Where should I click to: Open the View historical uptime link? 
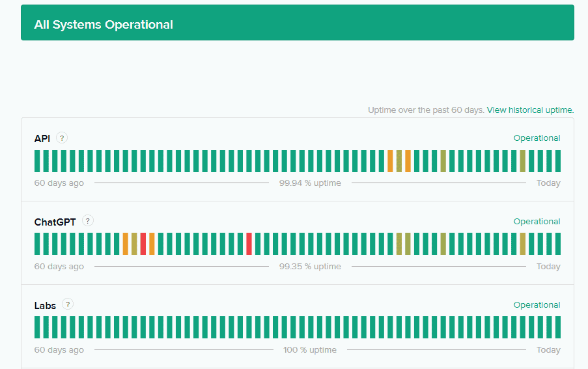click(x=530, y=110)
